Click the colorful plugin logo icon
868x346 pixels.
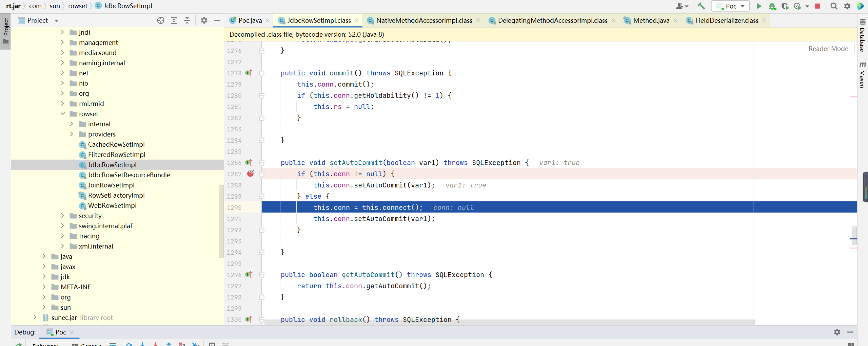(860, 6)
